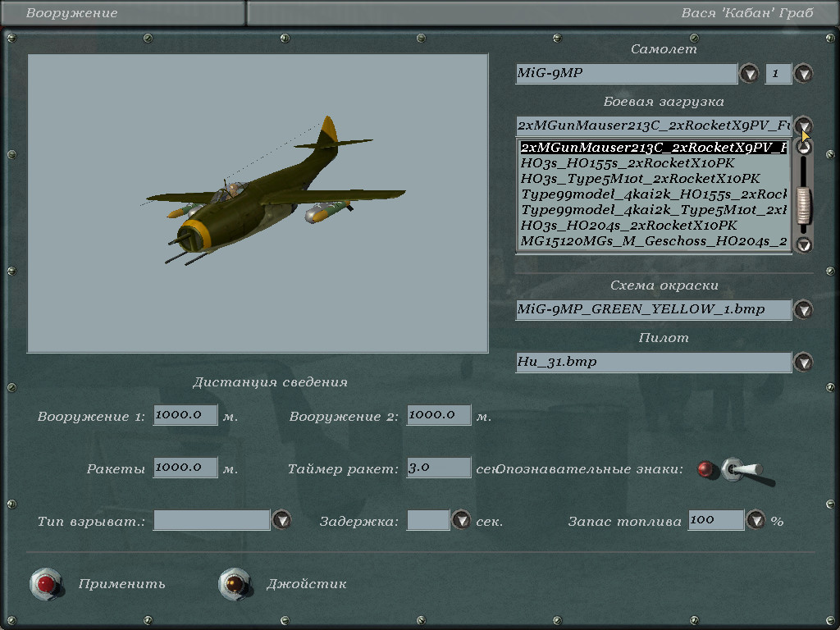This screenshot has height=630, width=840.
Task: Click scroll-down arrow of loadout list
Action: (x=803, y=244)
